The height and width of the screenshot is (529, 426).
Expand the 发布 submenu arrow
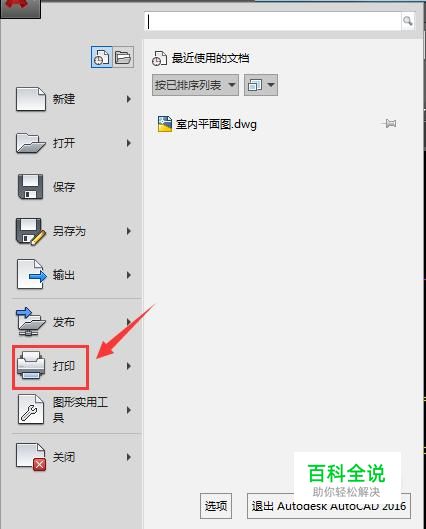click(x=129, y=322)
